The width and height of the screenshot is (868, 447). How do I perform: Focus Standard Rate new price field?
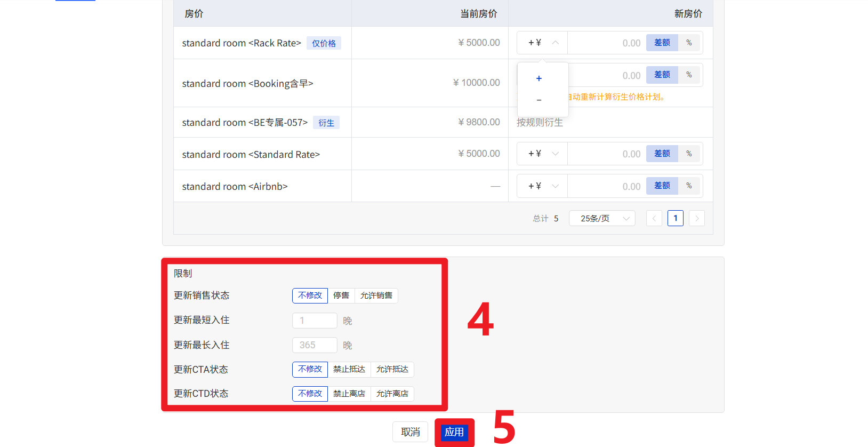click(x=607, y=154)
